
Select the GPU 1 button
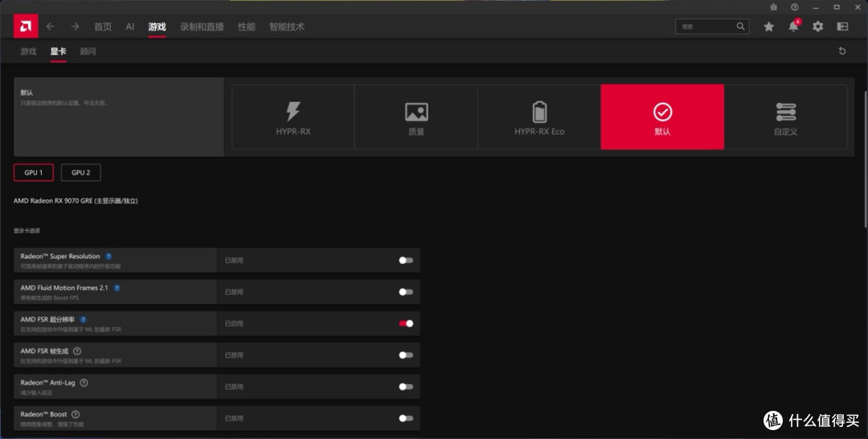click(34, 172)
